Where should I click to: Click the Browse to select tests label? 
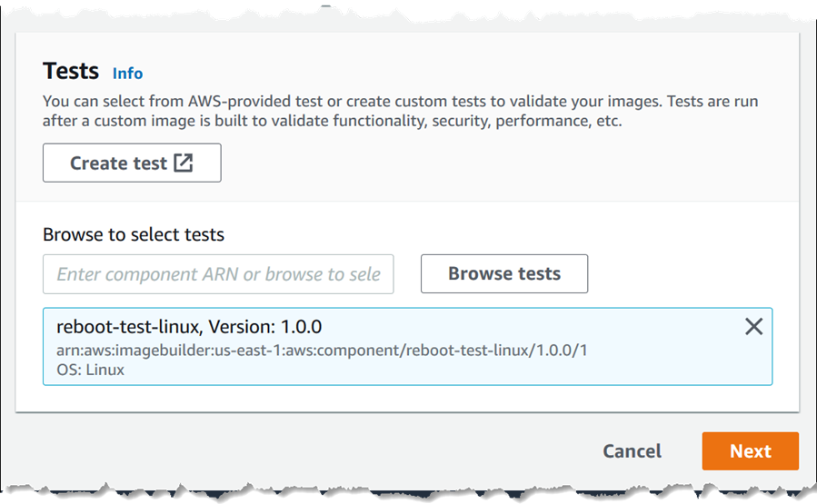click(133, 235)
